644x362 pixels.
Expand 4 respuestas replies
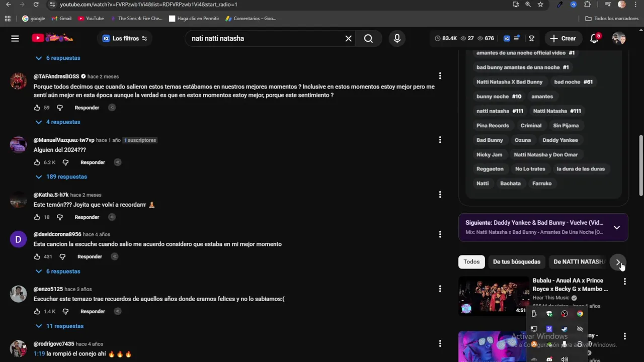coord(58,122)
